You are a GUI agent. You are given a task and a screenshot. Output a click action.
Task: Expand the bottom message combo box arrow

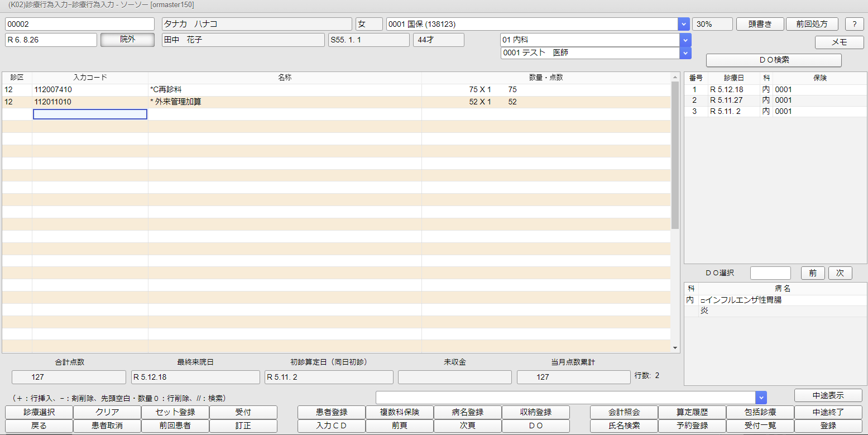(x=760, y=397)
